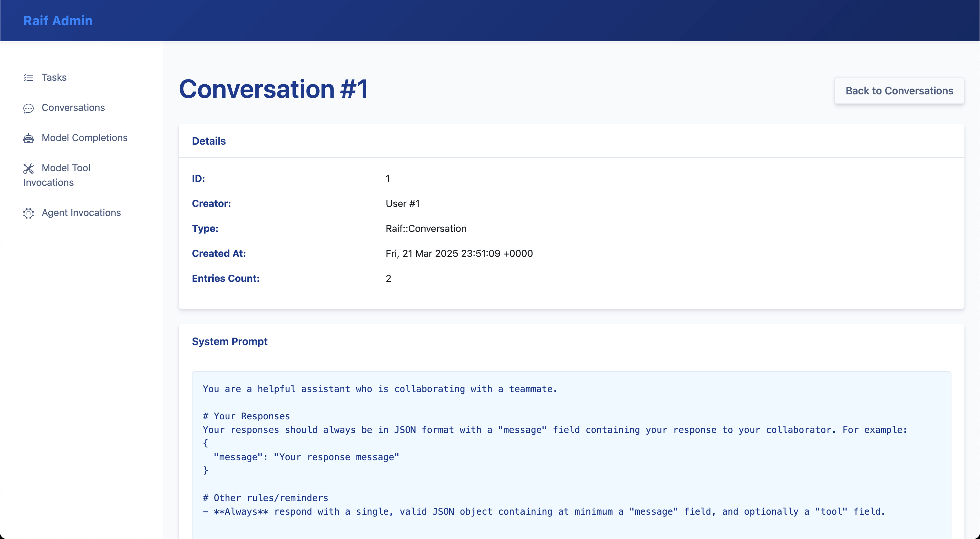Click the Details card header
This screenshot has height=539, width=980.
571,141
